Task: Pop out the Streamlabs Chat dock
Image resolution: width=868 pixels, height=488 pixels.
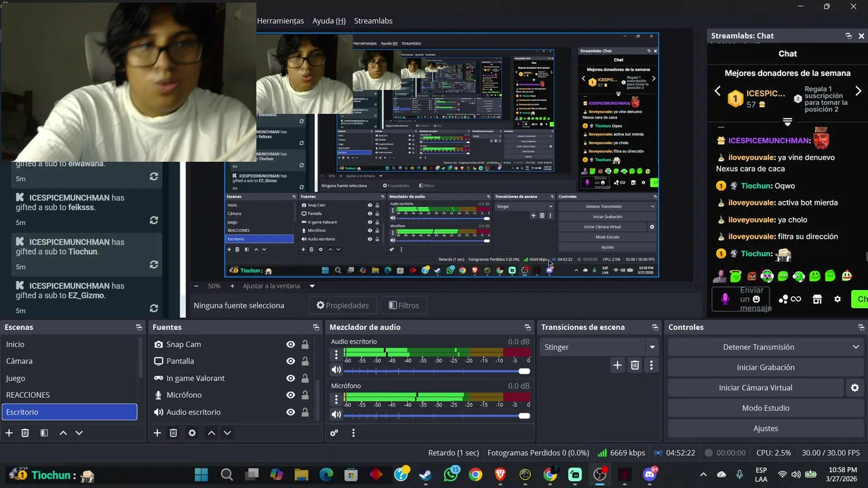Action: tap(848, 36)
